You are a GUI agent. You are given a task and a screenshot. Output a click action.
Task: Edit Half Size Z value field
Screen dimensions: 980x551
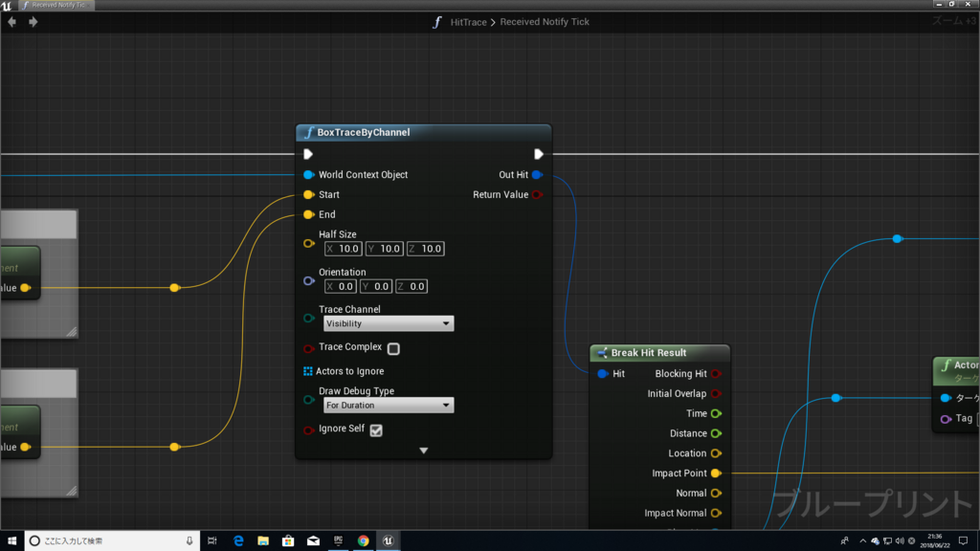(x=425, y=249)
